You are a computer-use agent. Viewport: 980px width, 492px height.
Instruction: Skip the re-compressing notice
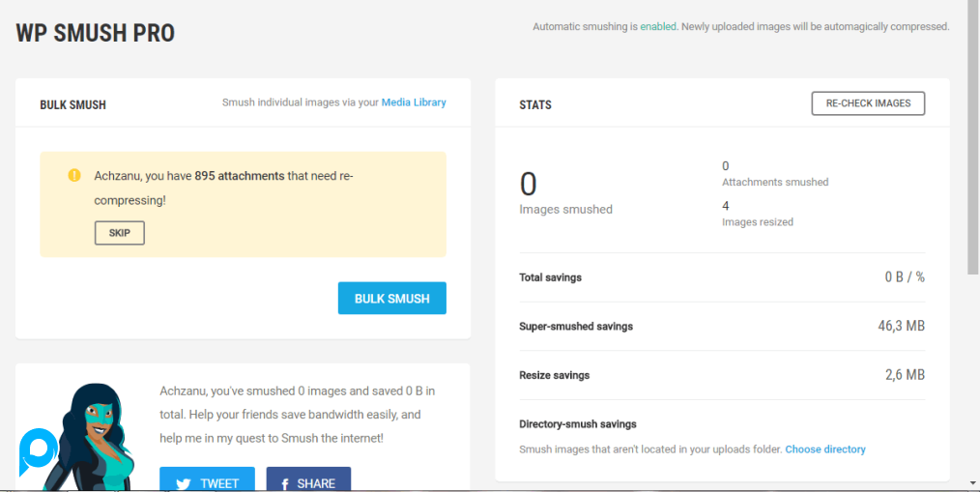coord(119,233)
